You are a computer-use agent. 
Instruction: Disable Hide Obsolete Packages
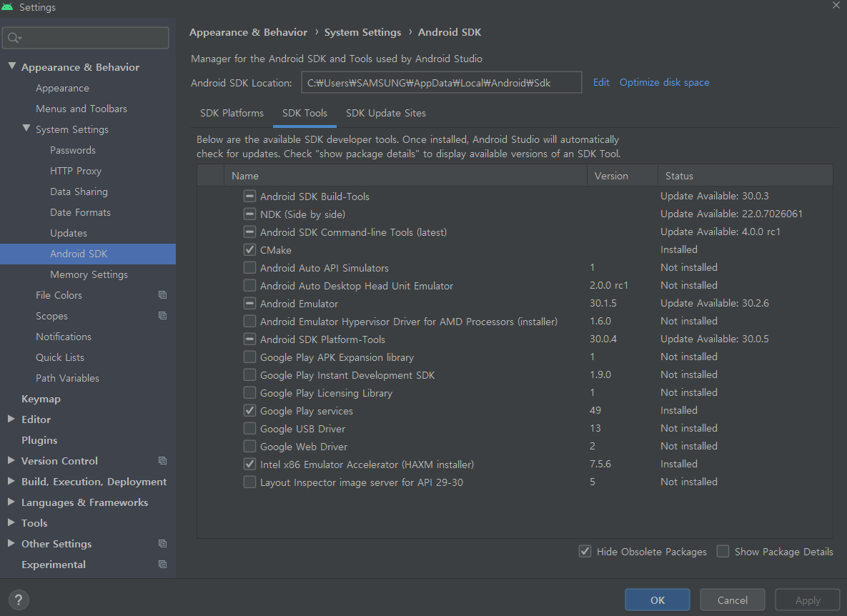(585, 551)
